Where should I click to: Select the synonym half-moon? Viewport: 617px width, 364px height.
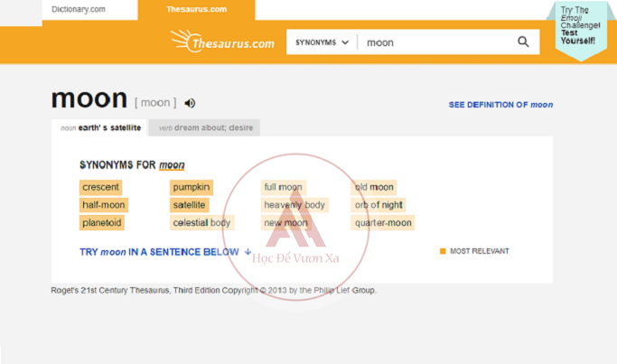[x=104, y=205]
